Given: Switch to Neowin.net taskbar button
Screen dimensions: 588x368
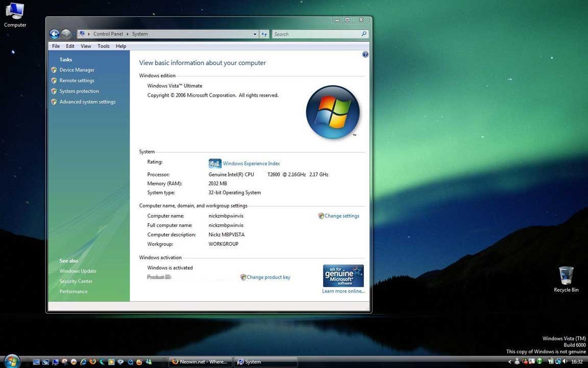Looking at the screenshot, I should click(x=200, y=362).
